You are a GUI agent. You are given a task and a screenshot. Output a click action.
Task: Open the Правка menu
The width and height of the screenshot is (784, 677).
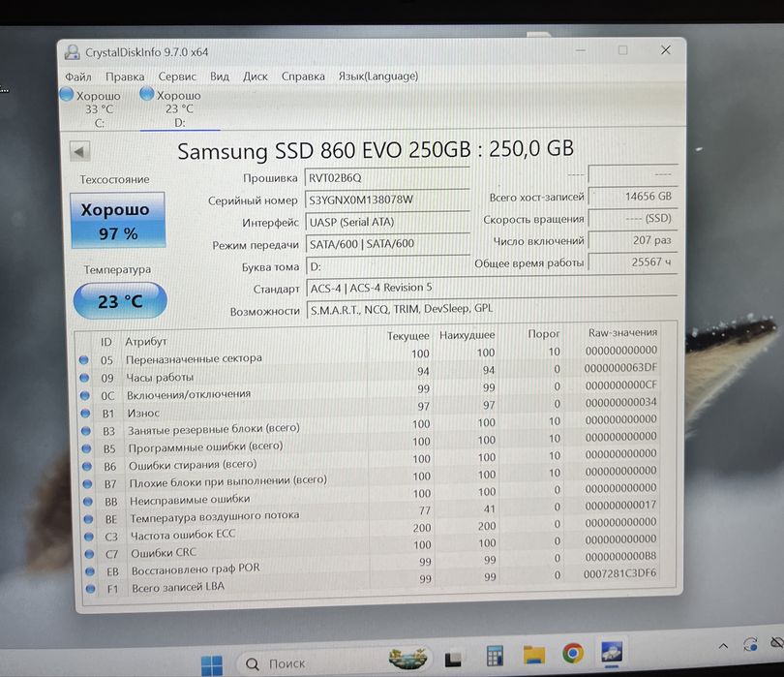pos(125,77)
